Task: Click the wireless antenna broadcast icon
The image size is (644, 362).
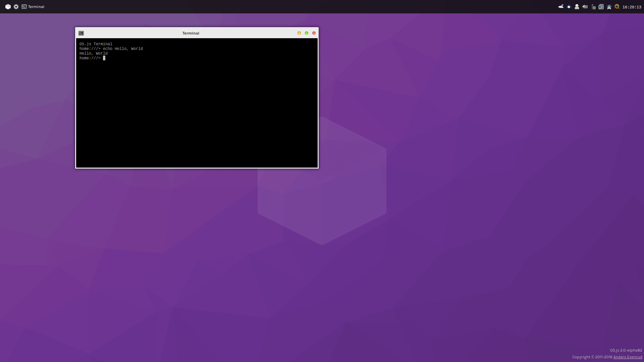Action: point(609,7)
